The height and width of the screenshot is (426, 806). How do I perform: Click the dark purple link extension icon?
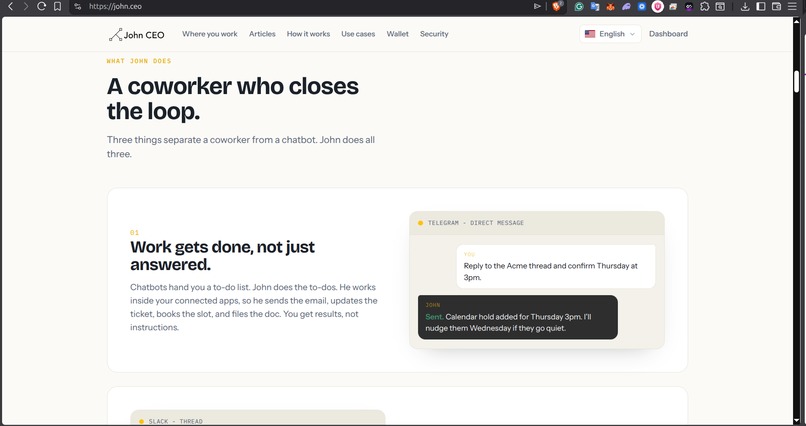pyautogui.click(x=689, y=7)
